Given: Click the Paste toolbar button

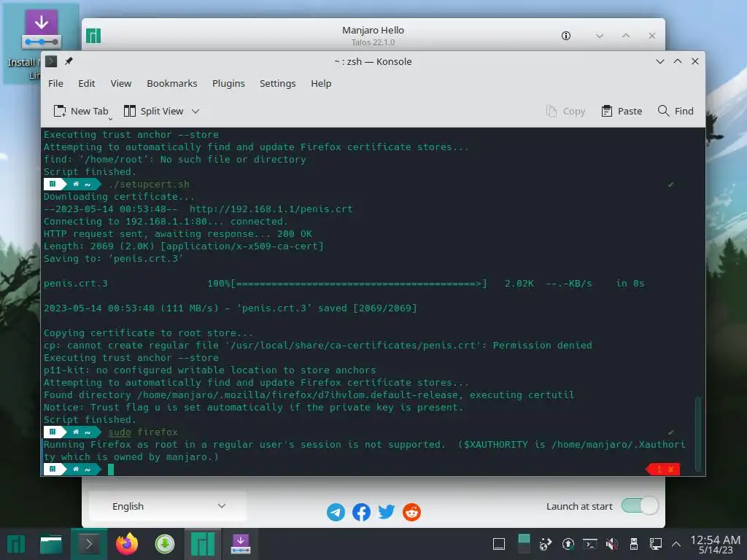Looking at the screenshot, I should click(x=622, y=111).
